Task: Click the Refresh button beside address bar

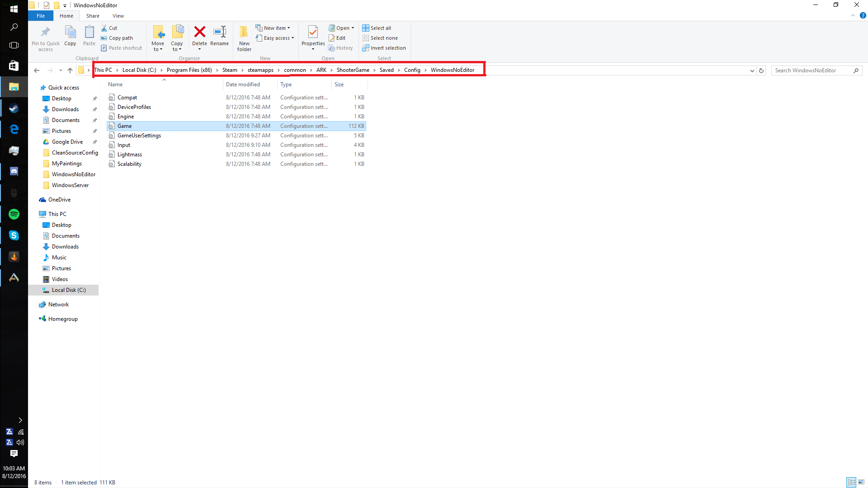Action: coord(761,70)
